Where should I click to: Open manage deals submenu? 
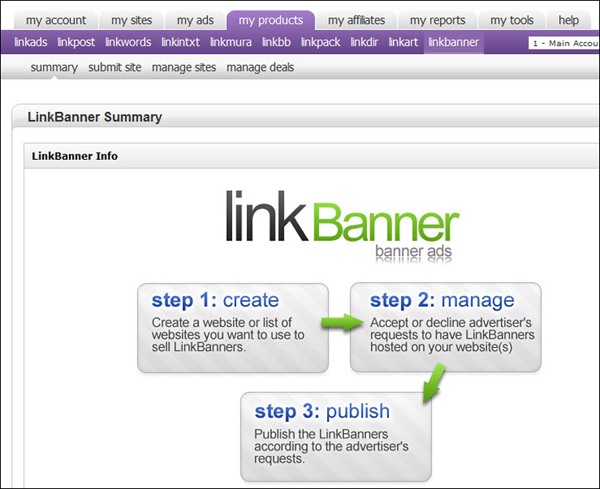tap(260, 68)
